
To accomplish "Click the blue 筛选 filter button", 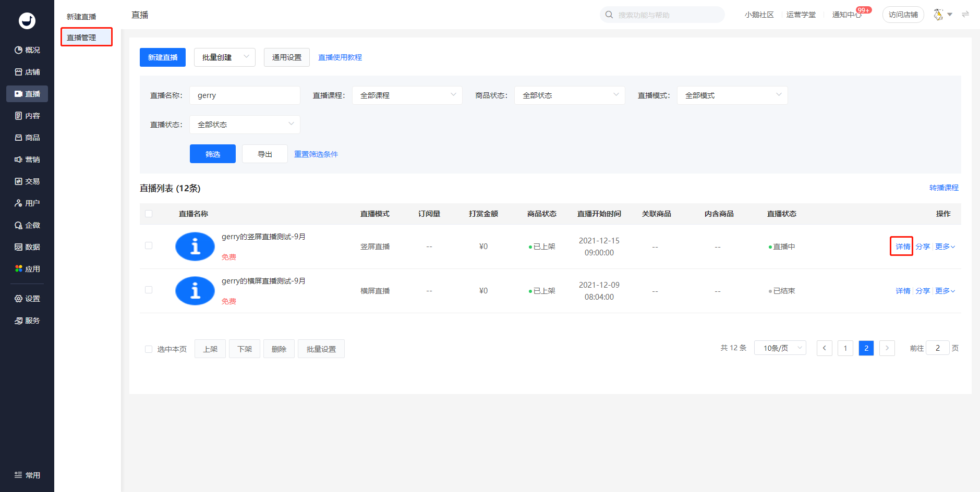I will (213, 154).
